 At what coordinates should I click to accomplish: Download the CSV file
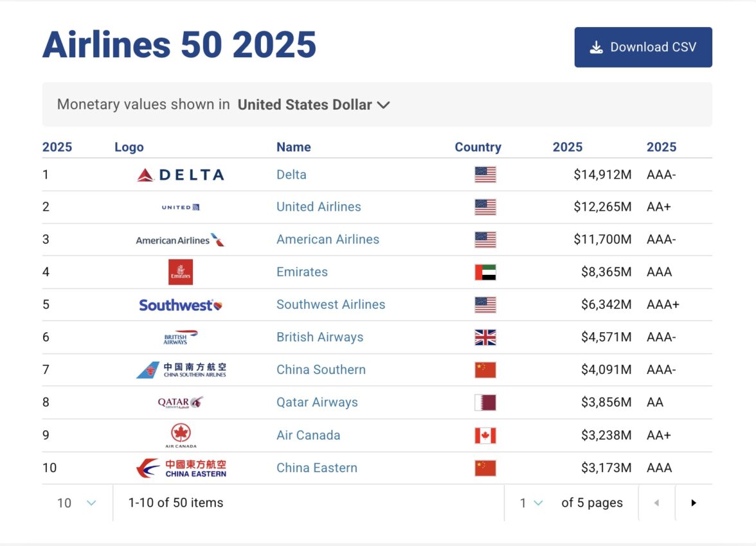pos(643,48)
